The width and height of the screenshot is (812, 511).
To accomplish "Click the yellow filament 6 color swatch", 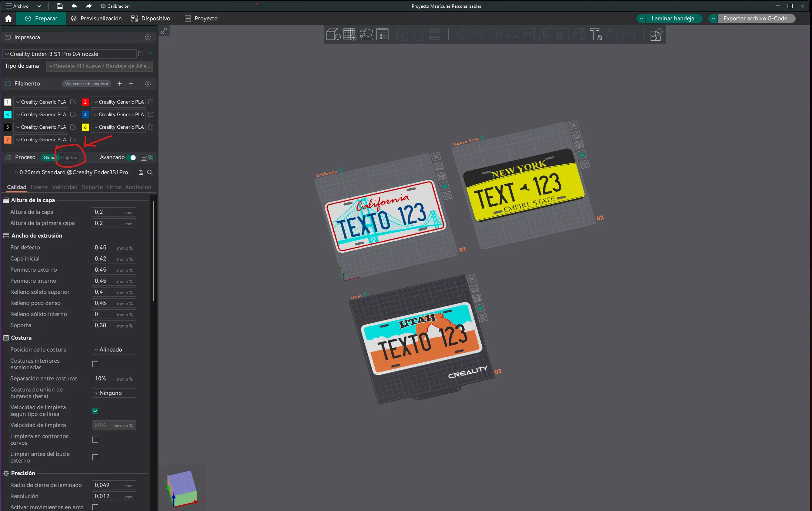I will 85,127.
